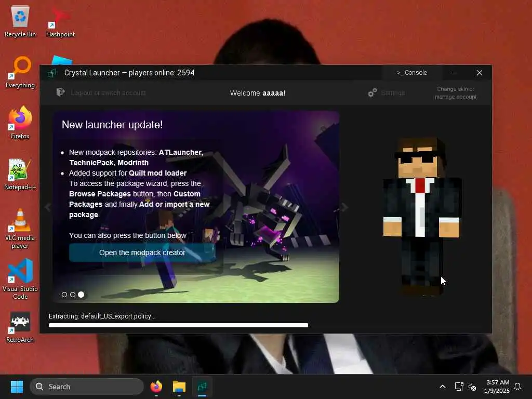Select the first news slide dot
532x399 pixels.
pos(64,295)
